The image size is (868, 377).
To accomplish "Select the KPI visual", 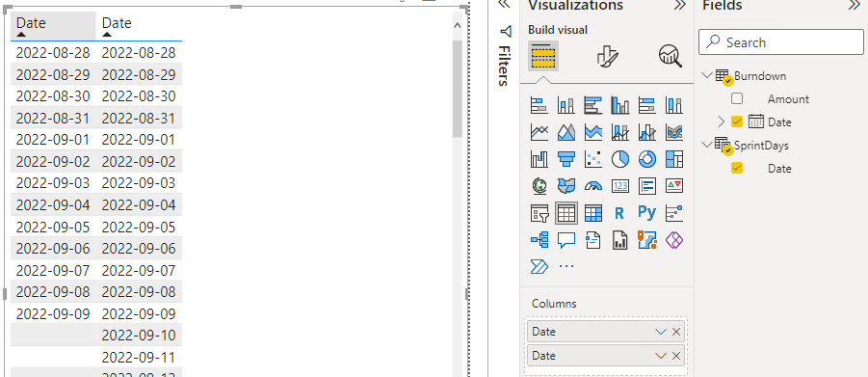I will (674, 186).
